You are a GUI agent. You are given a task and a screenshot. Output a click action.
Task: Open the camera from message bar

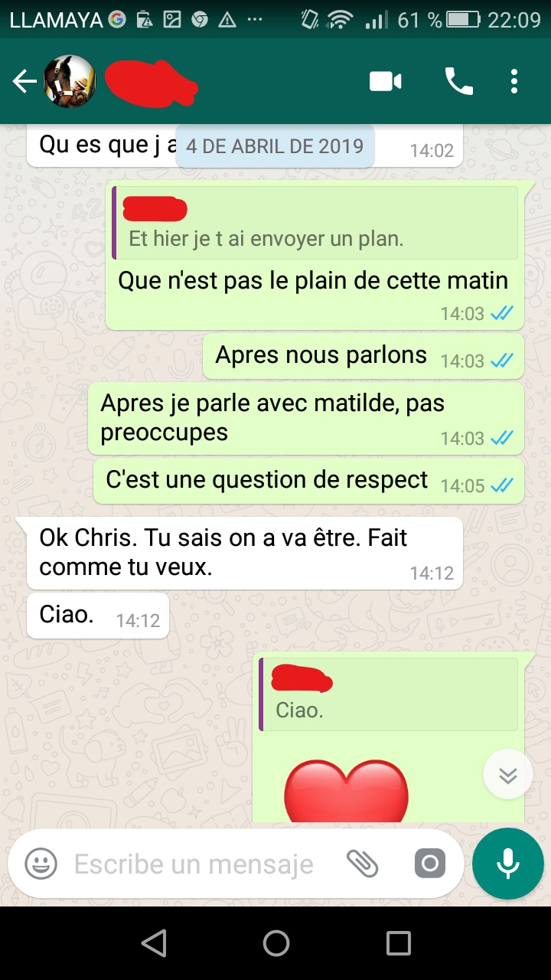click(x=430, y=864)
